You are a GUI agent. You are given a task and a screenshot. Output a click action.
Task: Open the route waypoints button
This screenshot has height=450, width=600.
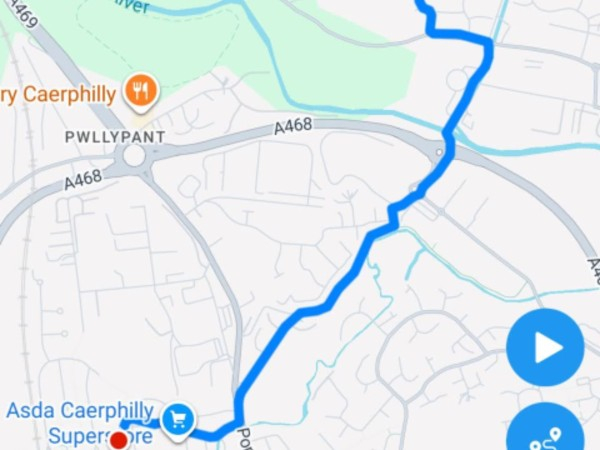(545, 429)
